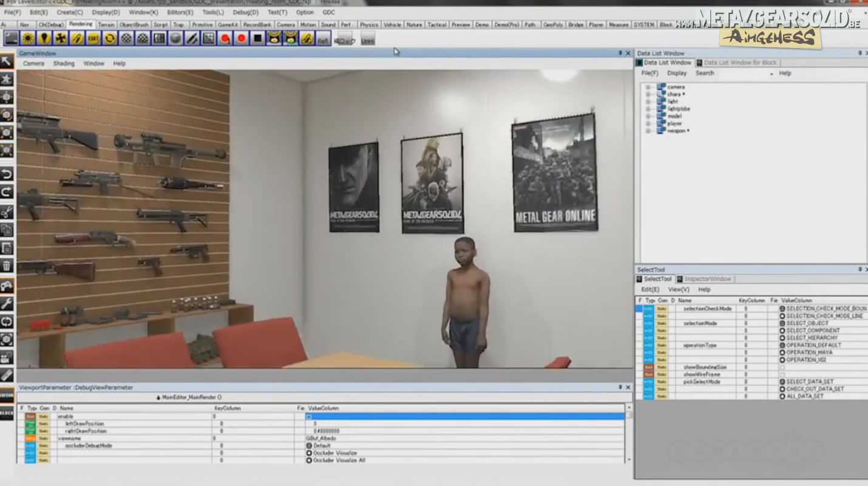This screenshot has width=868, height=486.
Task: Open the GDC menu
Action: pos(328,12)
